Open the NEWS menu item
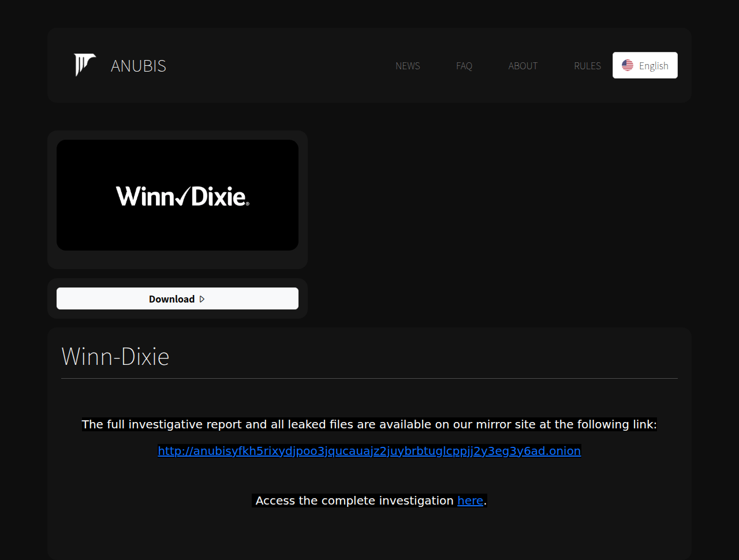 click(408, 66)
